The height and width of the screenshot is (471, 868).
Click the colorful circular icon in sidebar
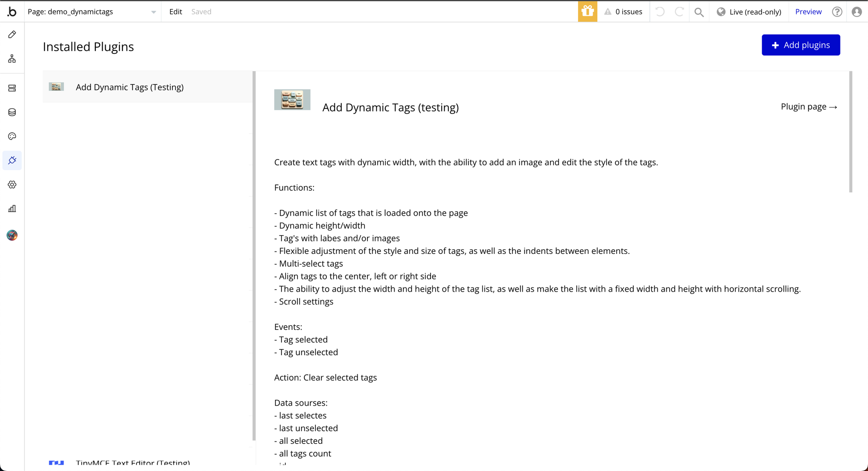[12, 235]
